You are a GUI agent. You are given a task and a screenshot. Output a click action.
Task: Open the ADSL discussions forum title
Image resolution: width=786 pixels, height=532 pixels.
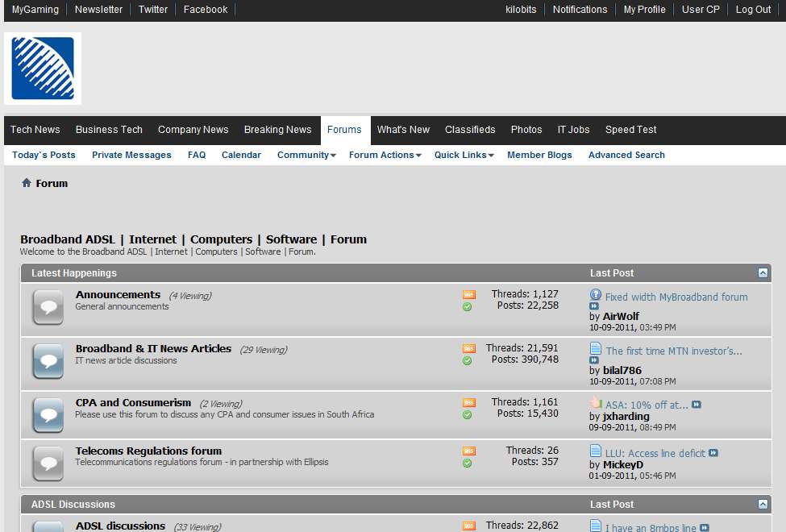click(x=120, y=526)
